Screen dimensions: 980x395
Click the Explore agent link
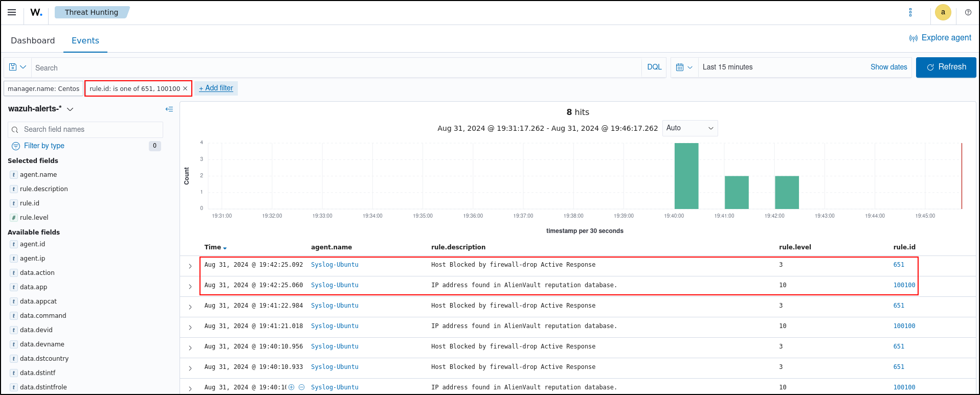(x=940, y=38)
